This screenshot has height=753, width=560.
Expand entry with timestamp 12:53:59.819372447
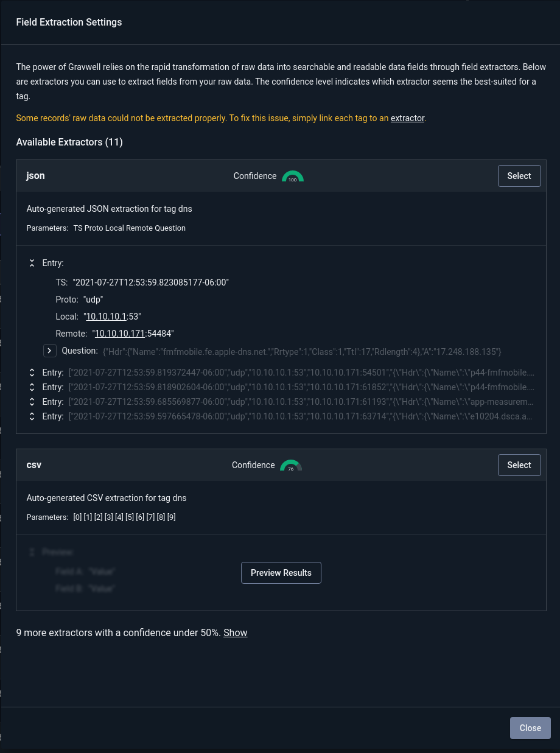(x=32, y=373)
